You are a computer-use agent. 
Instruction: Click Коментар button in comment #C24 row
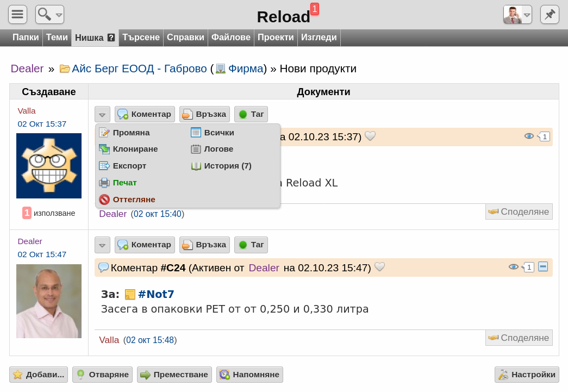(145, 245)
